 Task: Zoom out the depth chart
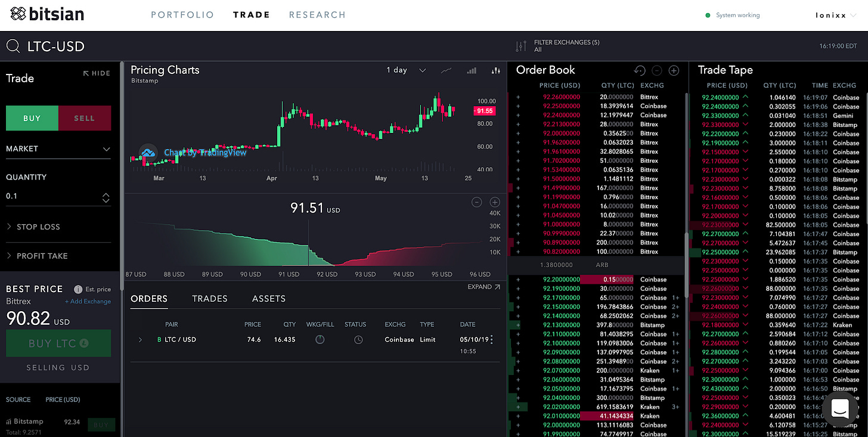(x=476, y=202)
